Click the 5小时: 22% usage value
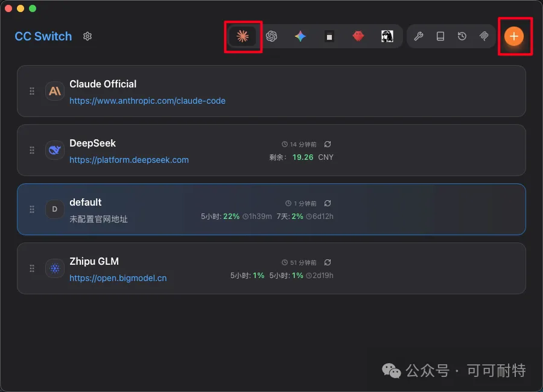543x392 pixels. click(220, 217)
